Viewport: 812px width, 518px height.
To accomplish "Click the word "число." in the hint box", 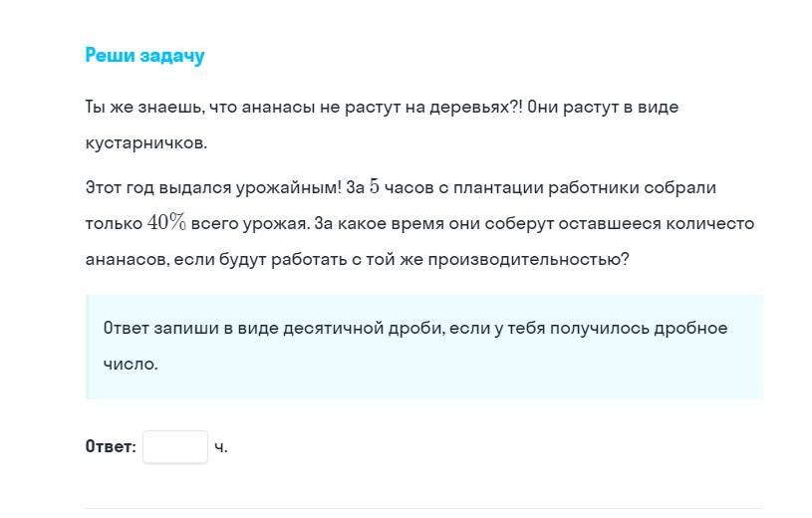I will [x=131, y=364].
